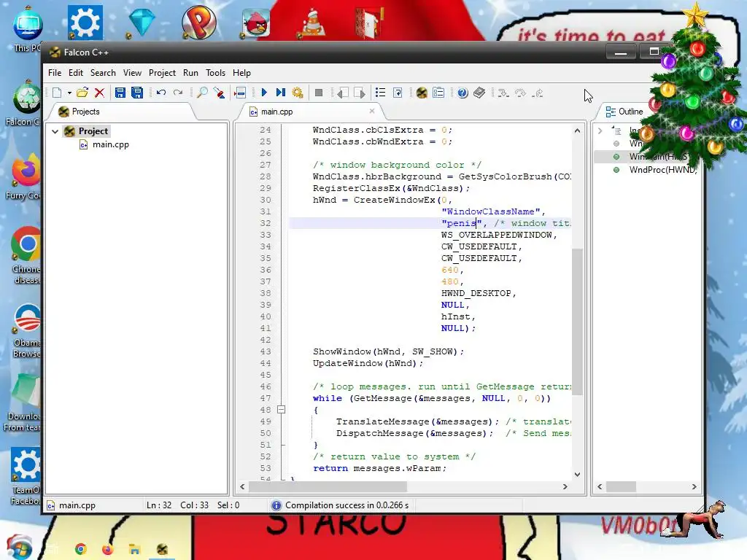Open the Run menu

190,73
